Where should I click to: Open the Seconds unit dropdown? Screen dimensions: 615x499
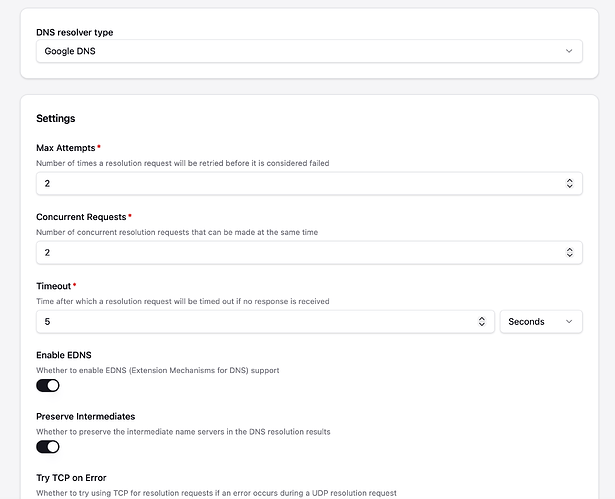(541, 322)
